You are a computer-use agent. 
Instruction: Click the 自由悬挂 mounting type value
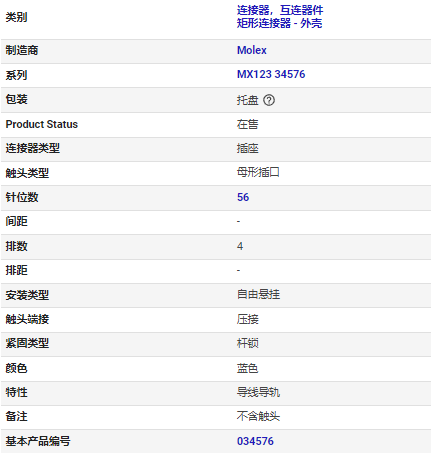[x=258, y=294]
